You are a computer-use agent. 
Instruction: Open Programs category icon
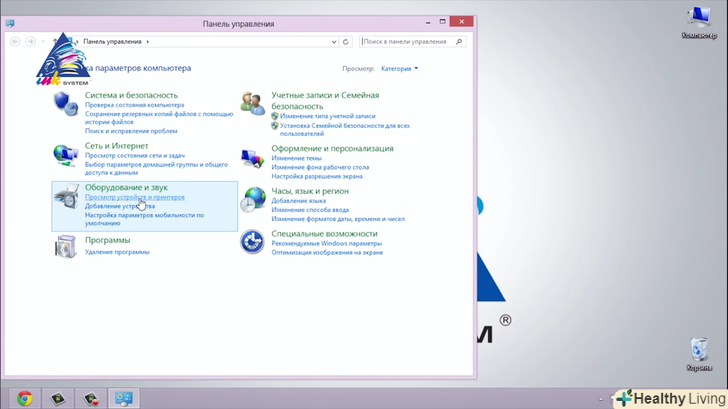[x=65, y=247]
